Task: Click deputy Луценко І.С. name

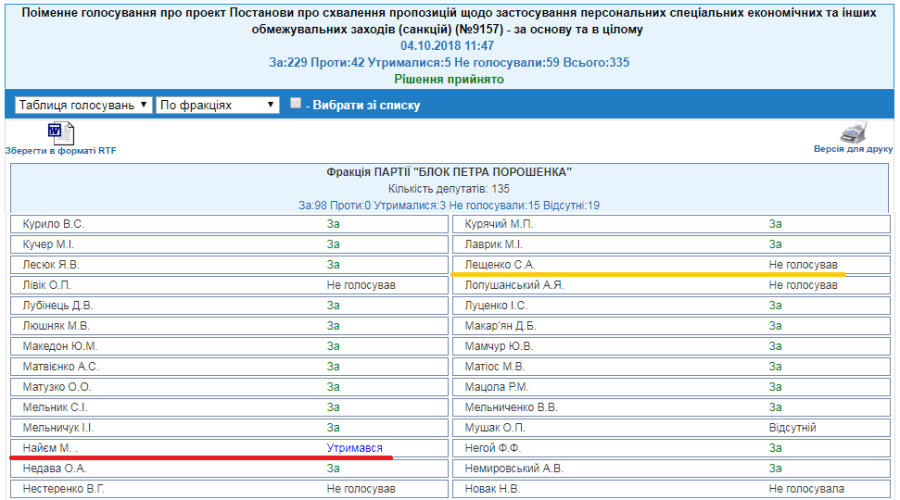Action: [x=496, y=305]
